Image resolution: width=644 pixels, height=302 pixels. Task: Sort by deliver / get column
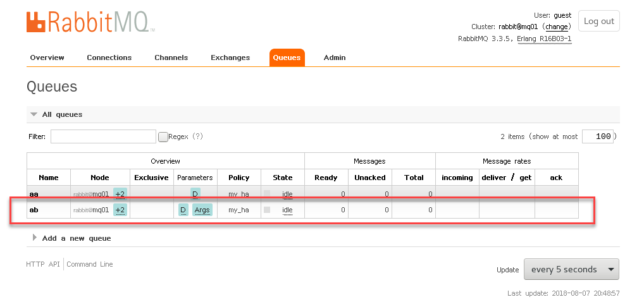[x=507, y=178]
